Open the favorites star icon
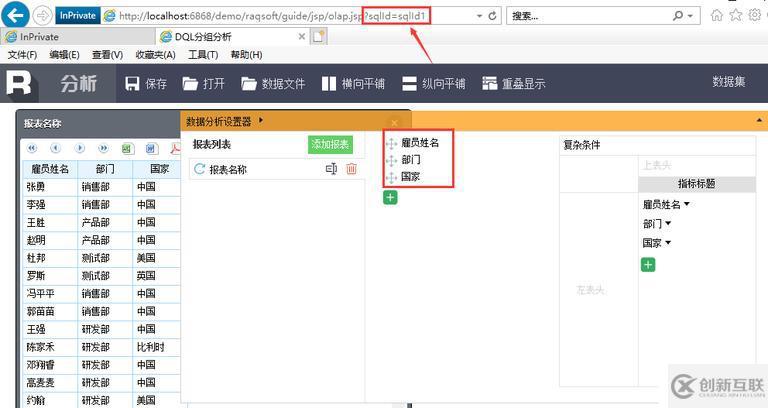 736,15
